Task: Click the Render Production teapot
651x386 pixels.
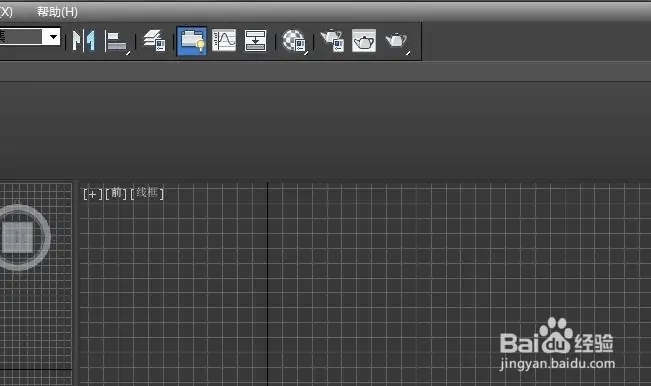Action: [397, 41]
